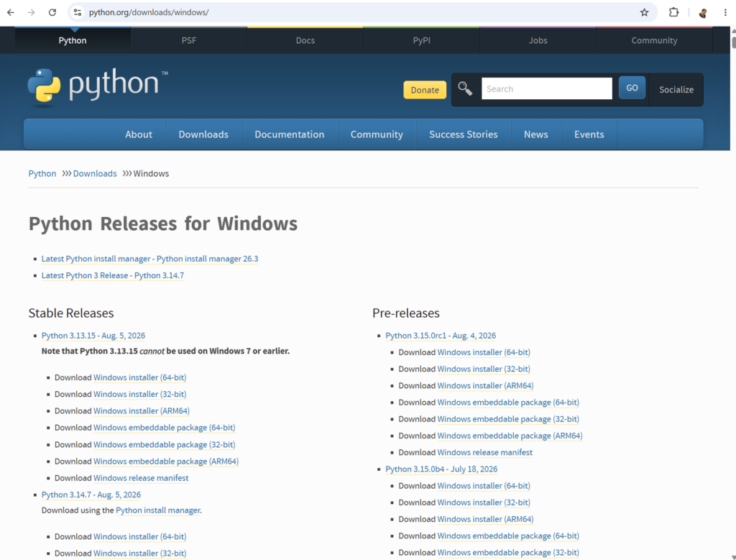The image size is (736, 560).
Task: Click the GO search button
Action: click(x=632, y=88)
